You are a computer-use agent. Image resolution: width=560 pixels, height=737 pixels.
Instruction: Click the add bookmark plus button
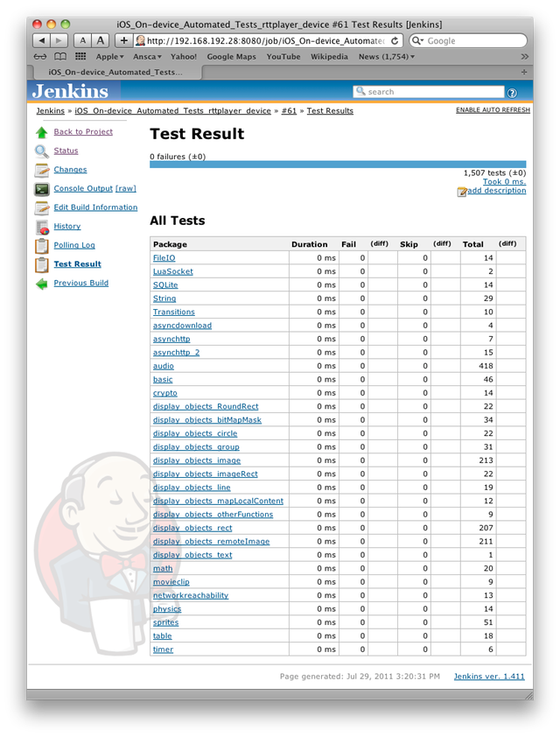point(123,41)
